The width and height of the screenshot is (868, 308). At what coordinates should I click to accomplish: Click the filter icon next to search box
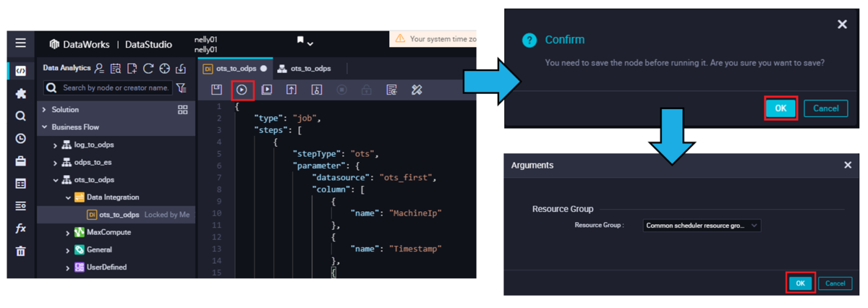(181, 88)
